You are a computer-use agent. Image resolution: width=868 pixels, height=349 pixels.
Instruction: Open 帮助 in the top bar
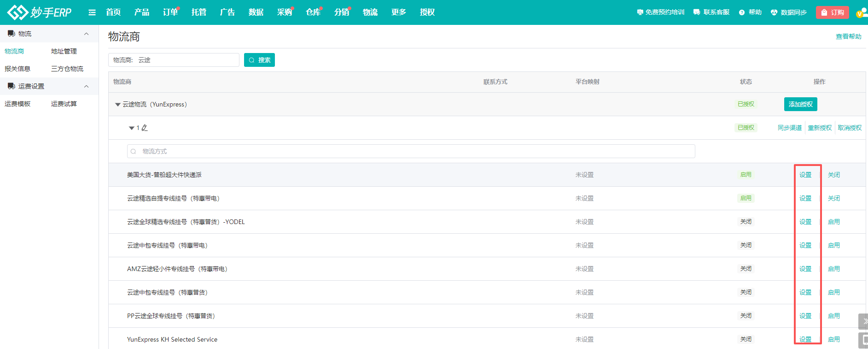(x=750, y=12)
